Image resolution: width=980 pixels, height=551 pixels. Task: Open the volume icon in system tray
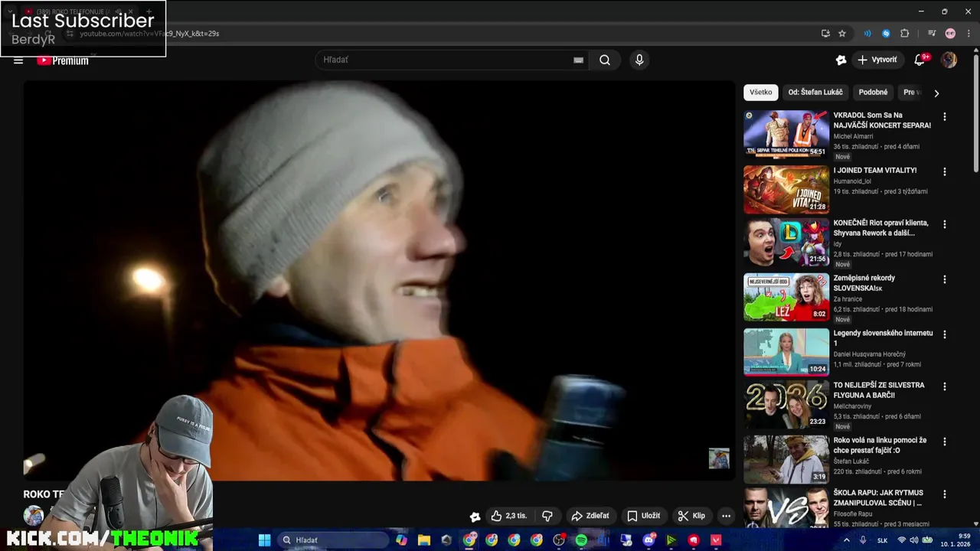pyautogui.click(x=914, y=540)
